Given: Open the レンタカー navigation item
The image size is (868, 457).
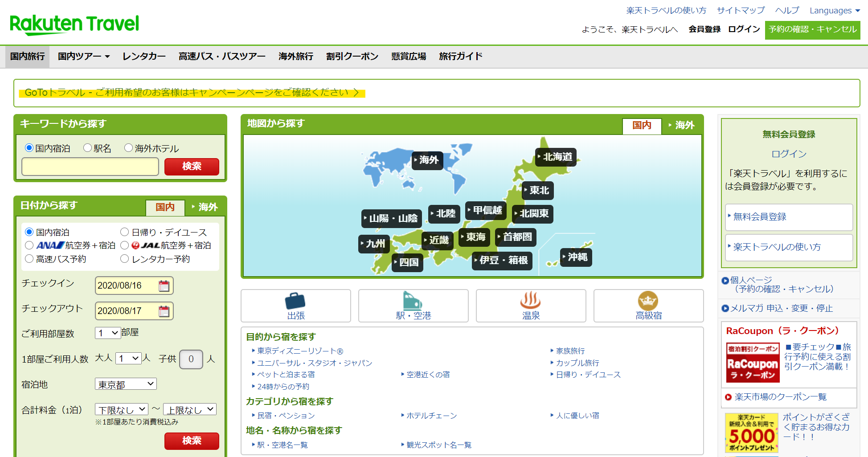Looking at the screenshot, I should (144, 57).
